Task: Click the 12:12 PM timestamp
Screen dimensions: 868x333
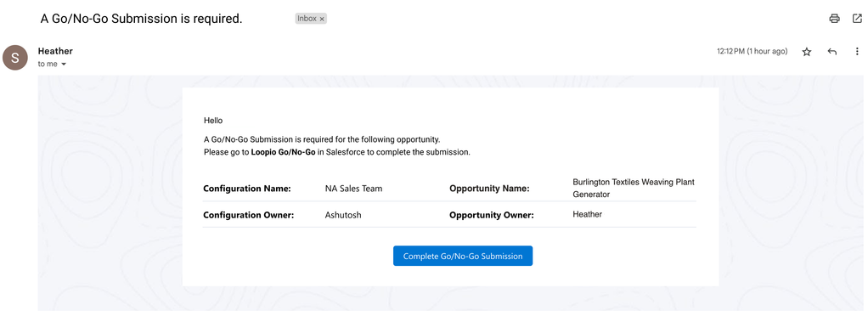Action: [752, 51]
